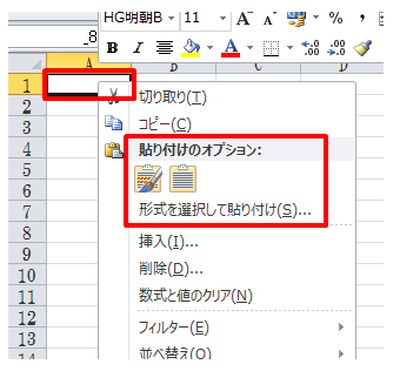Viewport: 400px width, 378px height.
Task: Select row header 12
Action: [x=27, y=317]
